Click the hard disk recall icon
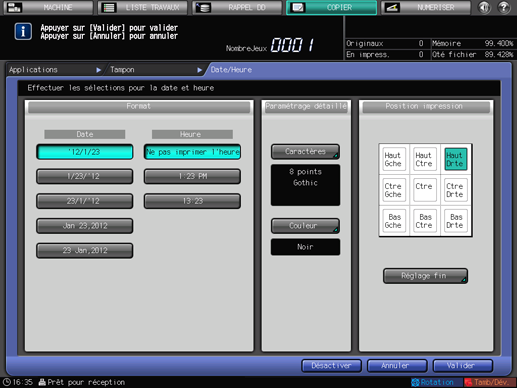Image resolution: width=517 pixels, height=388 pixels. pyautogui.click(x=203, y=7)
